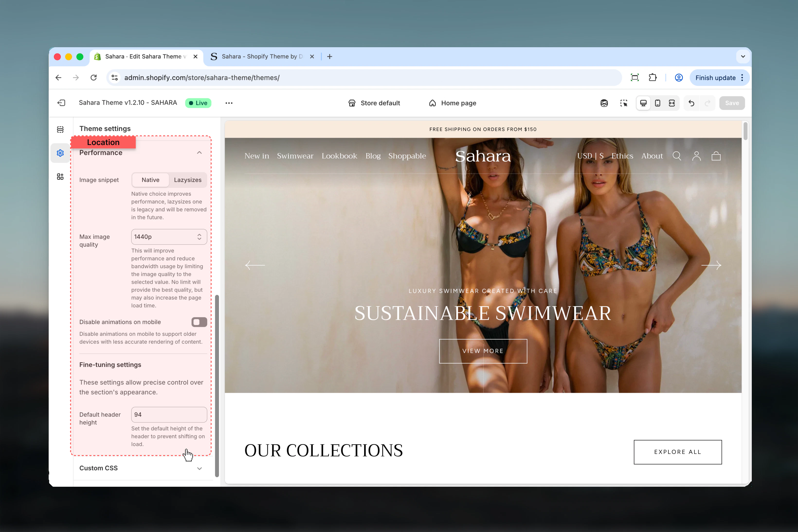798x532 pixels.
Task: Go back in browser history
Action: [x=58, y=78]
